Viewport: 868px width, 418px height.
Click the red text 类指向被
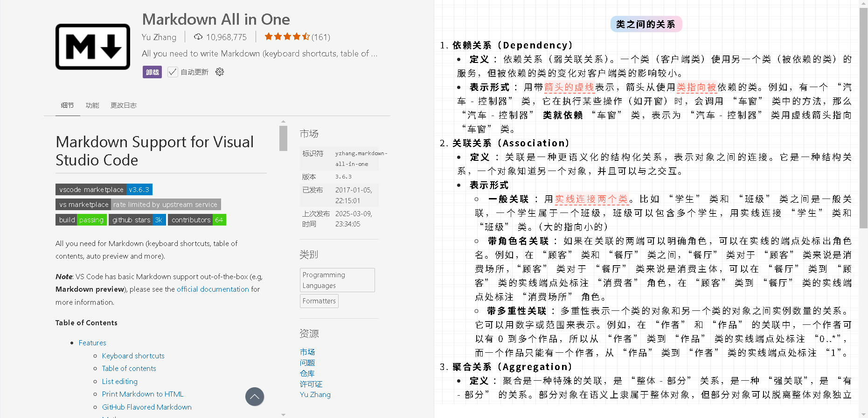pyautogui.click(x=696, y=87)
